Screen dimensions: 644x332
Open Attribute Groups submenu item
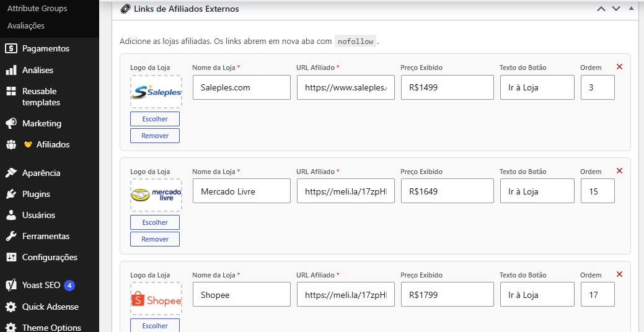tap(37, 8)
